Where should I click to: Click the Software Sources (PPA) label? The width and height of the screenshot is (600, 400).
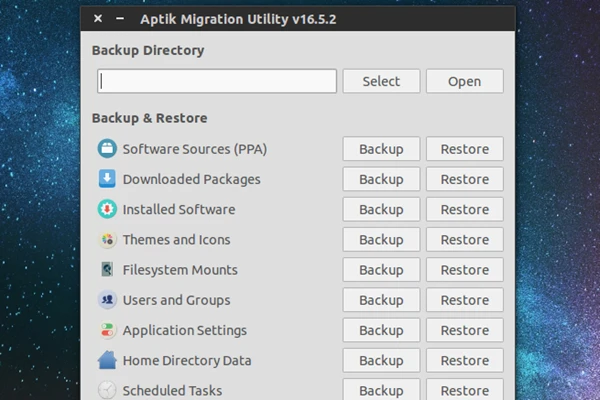coord(195,149)
